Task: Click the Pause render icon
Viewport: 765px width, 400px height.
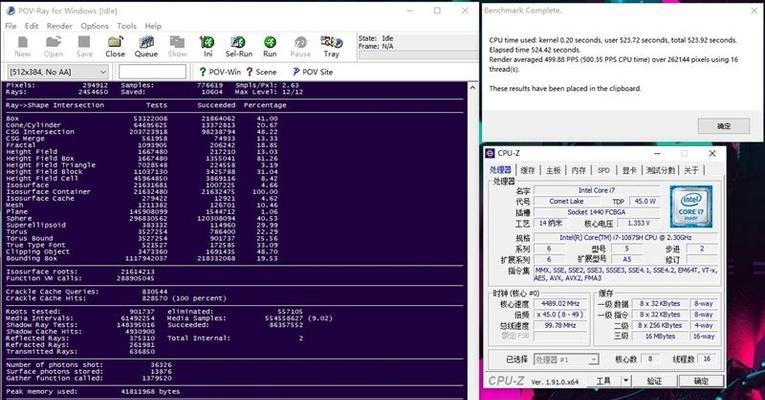Action: (301, 47)
